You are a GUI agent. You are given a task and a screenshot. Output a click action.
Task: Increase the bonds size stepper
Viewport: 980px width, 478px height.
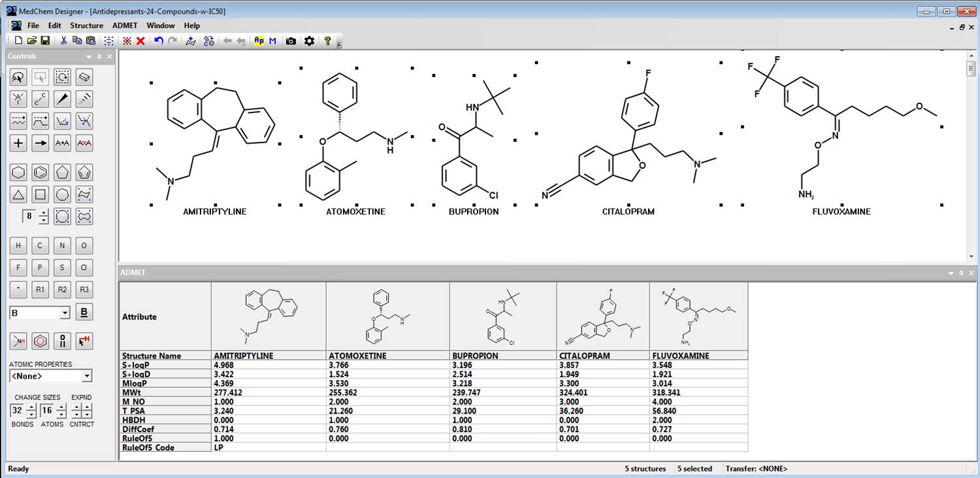[x=31, y=407]
